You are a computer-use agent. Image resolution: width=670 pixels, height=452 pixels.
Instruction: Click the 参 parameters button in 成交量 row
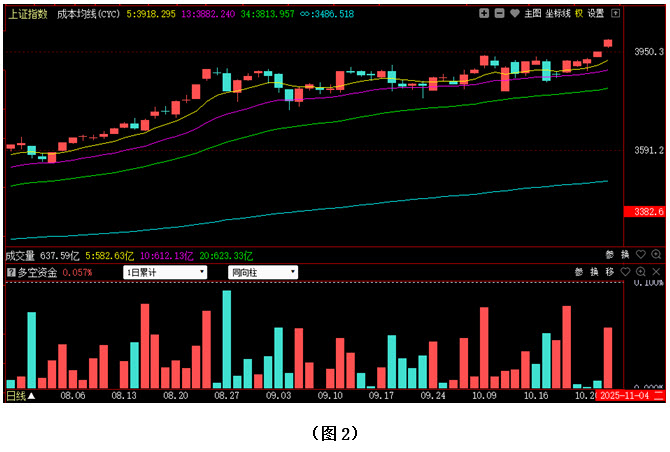tap(609, 255)
